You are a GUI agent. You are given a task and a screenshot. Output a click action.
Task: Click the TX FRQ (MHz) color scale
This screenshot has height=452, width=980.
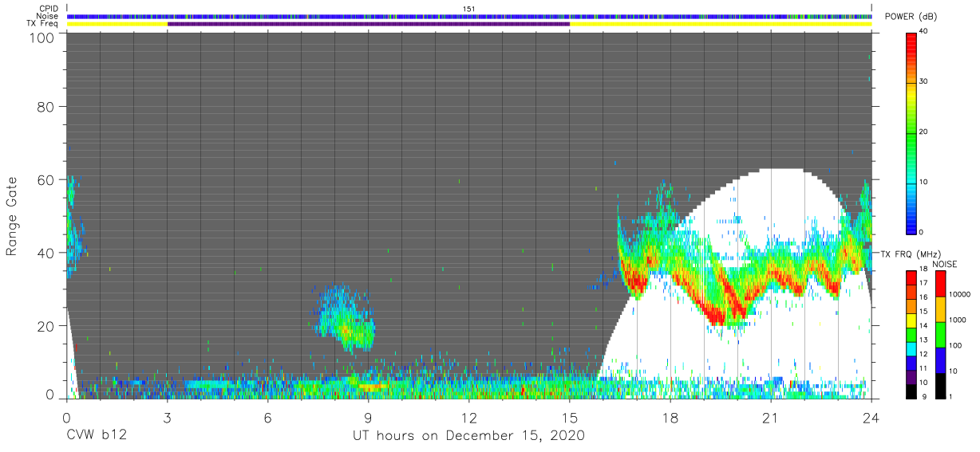tap(911, 334)
